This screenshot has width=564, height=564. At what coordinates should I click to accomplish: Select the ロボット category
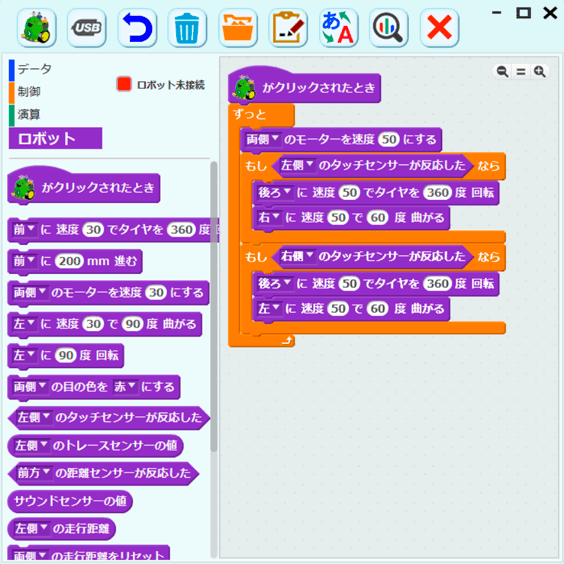pyautogui.click(x=55, y=138)
